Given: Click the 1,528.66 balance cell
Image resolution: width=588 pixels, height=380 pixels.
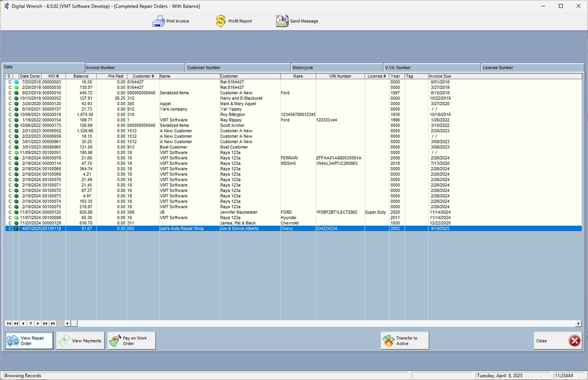Looking at the screenshot, I should pos(81,131).
